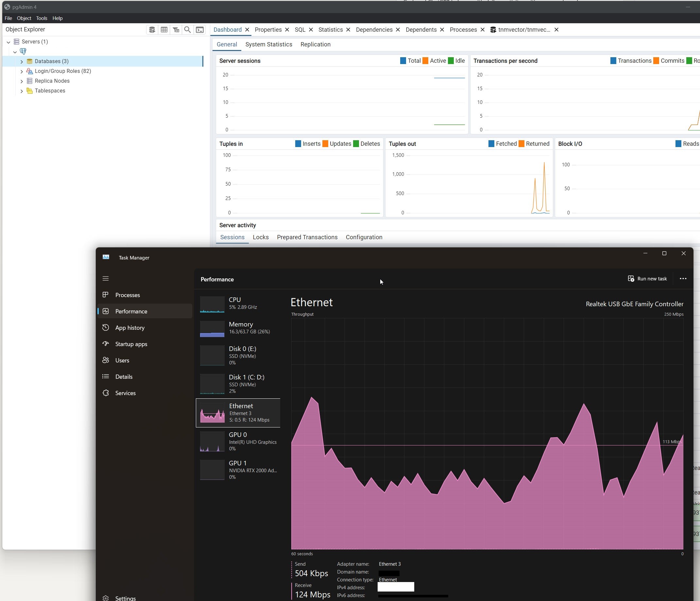Open the Search Objects magnifier icon

coord(187,30)
